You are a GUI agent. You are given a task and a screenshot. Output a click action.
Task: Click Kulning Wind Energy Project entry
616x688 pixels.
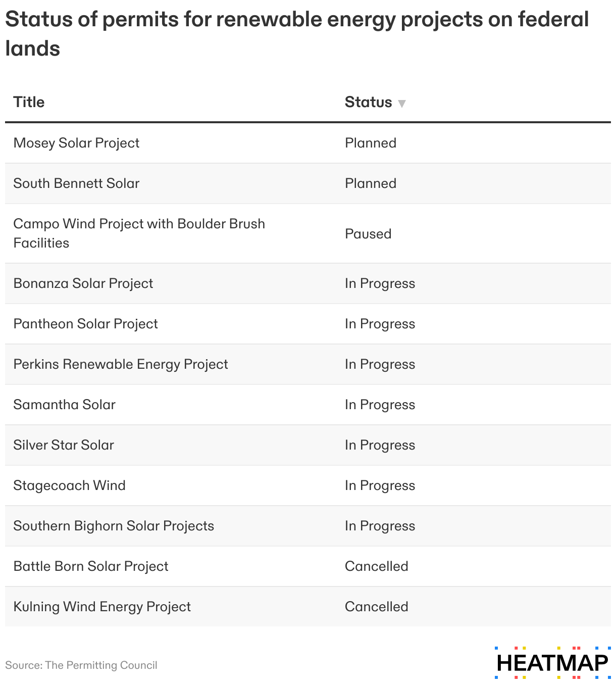tap(102, 607)
